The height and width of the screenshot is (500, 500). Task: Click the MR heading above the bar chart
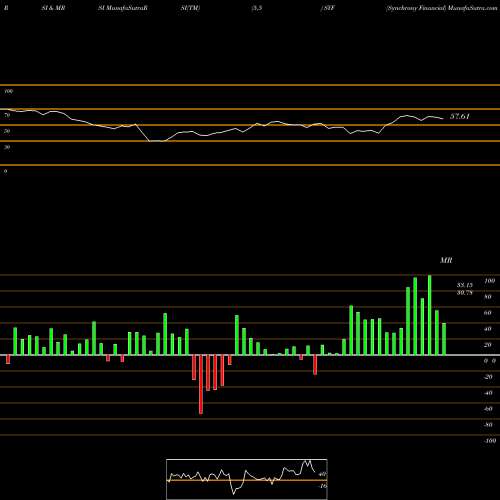point(446,260)
